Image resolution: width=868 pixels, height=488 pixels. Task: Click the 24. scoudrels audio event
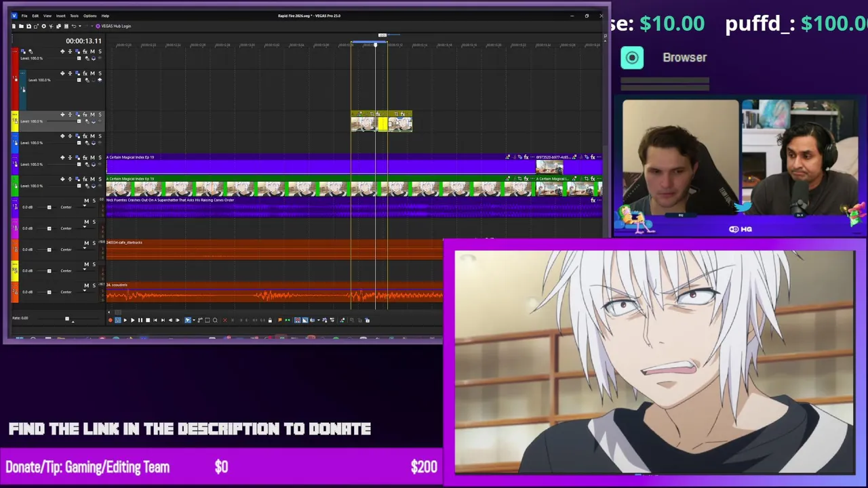coord(274,293)
